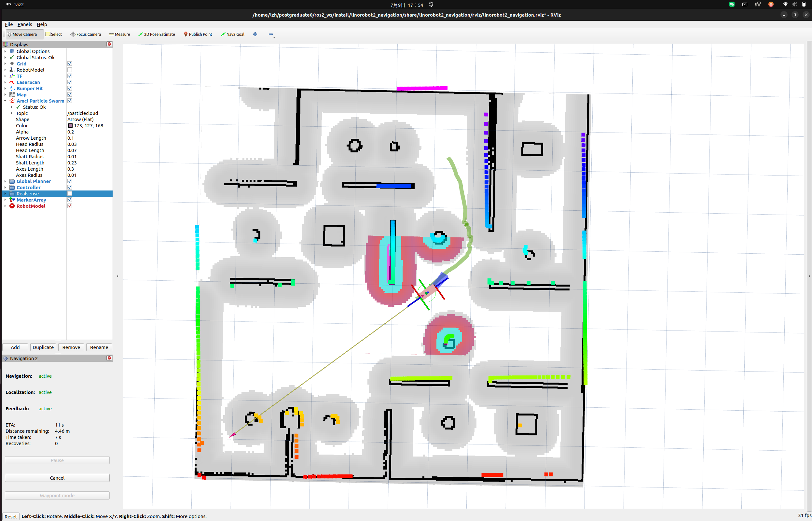The height and width of the screenshot is (521, 812).
Task: Expand the Topic property row
Action: coord(11,113)
